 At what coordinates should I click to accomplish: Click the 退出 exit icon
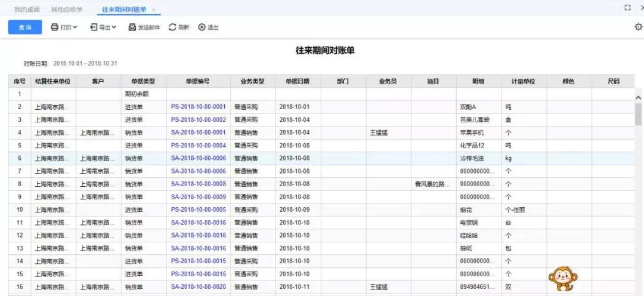pos(202,27)
